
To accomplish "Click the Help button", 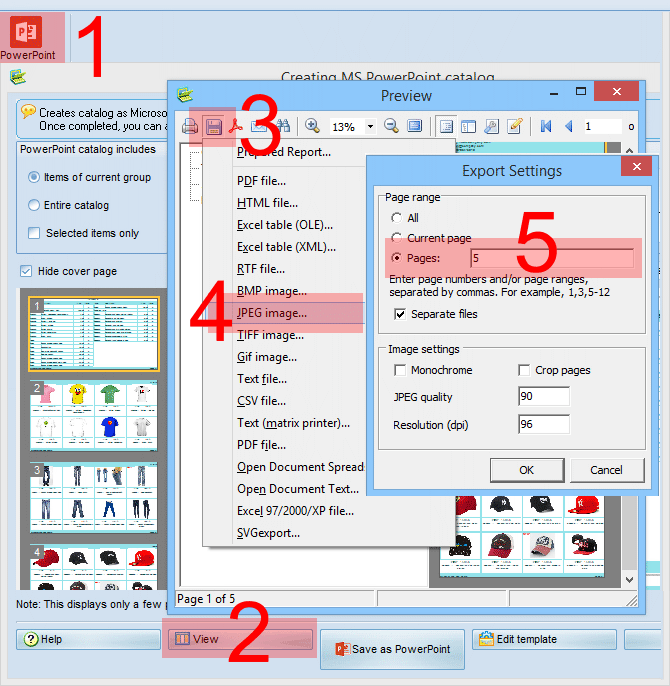I will pos(88,639).
